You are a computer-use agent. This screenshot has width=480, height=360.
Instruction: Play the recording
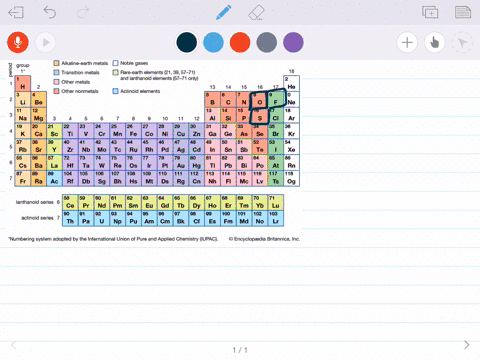tap(45, 42)
